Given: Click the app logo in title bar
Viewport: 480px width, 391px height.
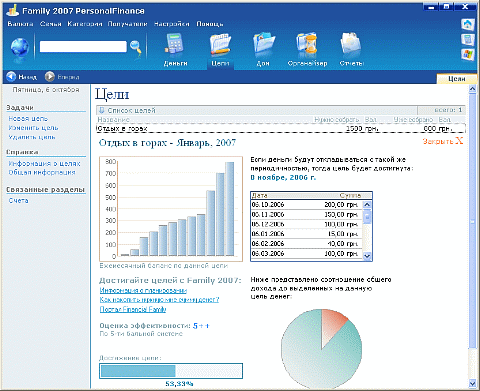Looking at the screenshot, I should [x=13, y=10].
